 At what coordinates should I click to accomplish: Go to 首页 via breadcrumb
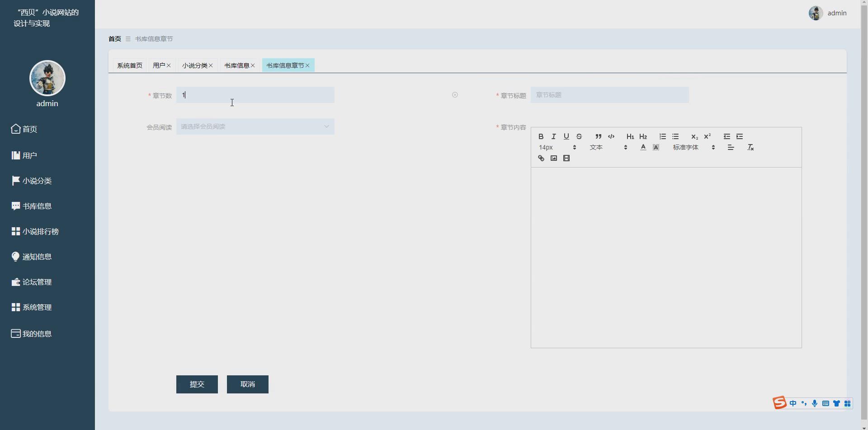(115, 39)
